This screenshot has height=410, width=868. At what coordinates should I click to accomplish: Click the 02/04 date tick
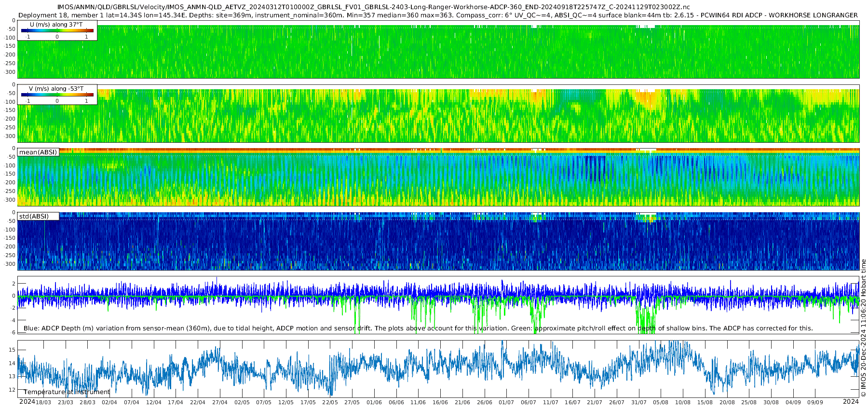109,402
